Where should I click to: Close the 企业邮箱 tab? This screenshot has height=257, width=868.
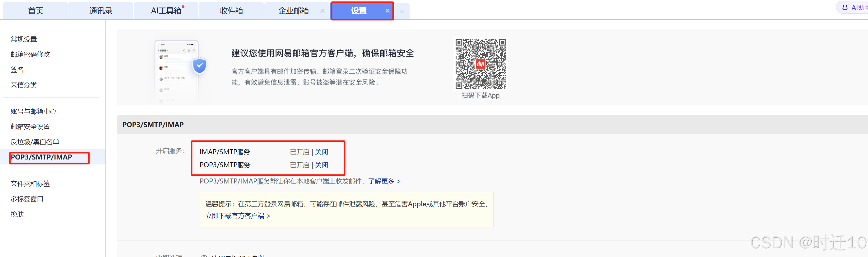pyautogui.click(x=323, y=11)
